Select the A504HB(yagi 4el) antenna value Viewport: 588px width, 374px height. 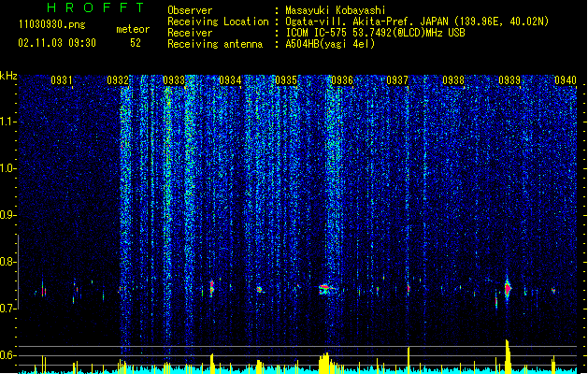tap(330, 44)
